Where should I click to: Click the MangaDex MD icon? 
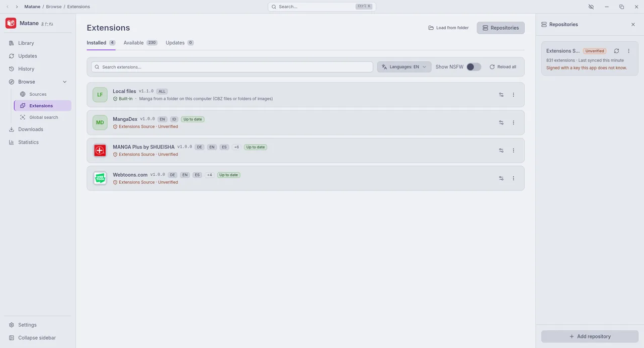pyautogui.click(x=100, y=122)
